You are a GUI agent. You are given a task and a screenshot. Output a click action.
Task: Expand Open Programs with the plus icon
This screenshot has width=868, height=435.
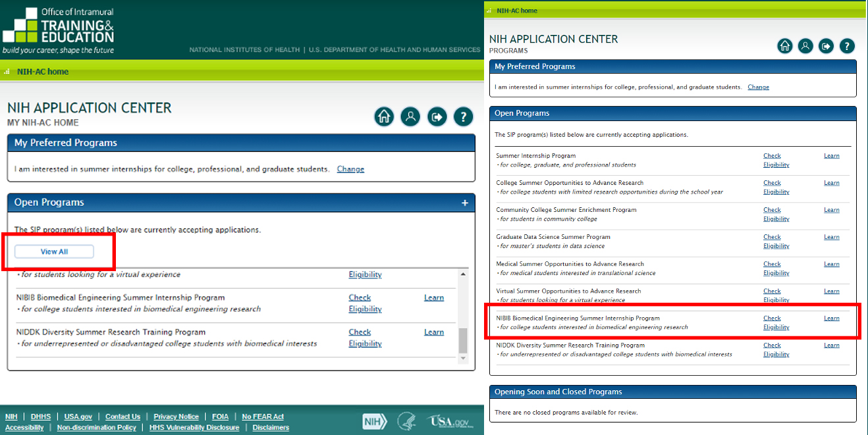click(464, 203)
